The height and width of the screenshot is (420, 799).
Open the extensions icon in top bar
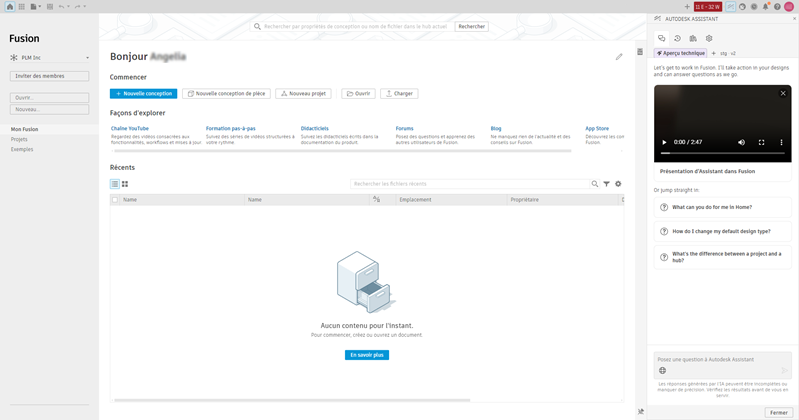[x=742, y=7]
